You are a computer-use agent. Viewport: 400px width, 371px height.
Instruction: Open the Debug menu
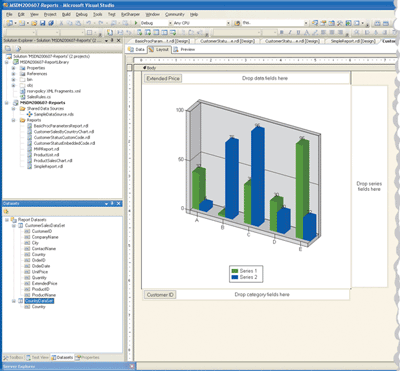[81, 14]
